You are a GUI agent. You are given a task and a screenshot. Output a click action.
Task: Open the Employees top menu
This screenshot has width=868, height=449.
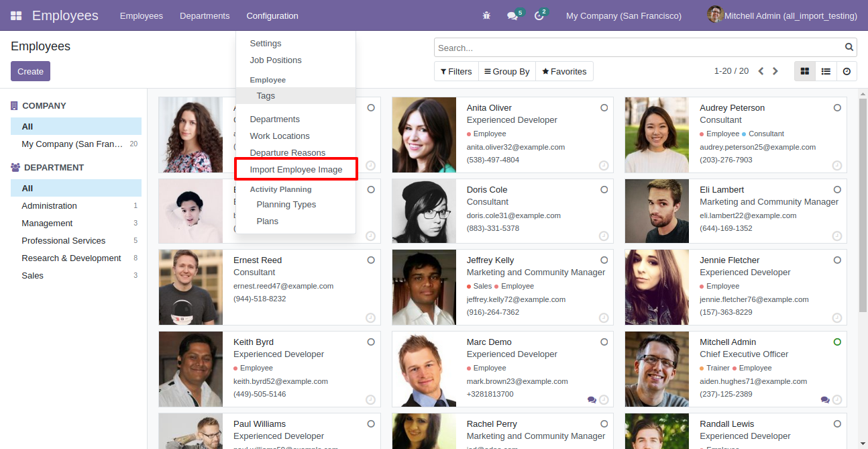pos(142,15)
